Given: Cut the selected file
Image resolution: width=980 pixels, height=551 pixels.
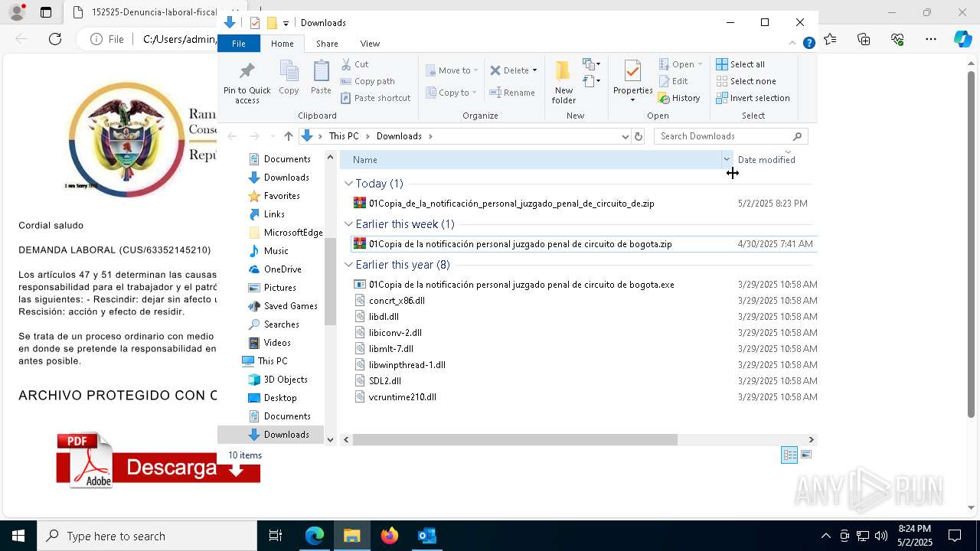Looking at the screenshot, I should [354, 64].
